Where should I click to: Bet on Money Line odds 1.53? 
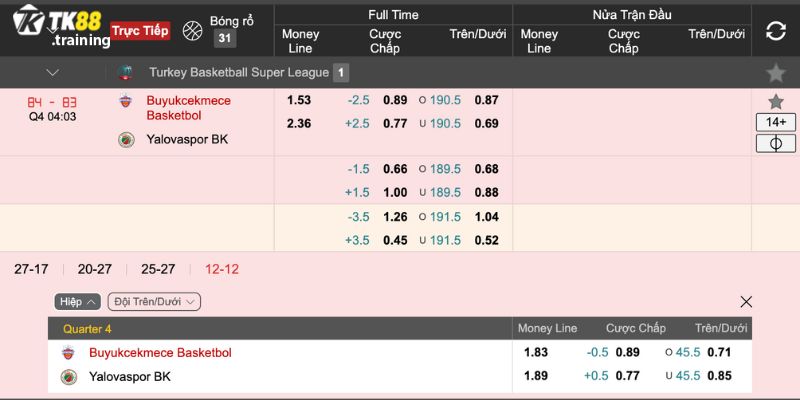click(x=299, y=100)
